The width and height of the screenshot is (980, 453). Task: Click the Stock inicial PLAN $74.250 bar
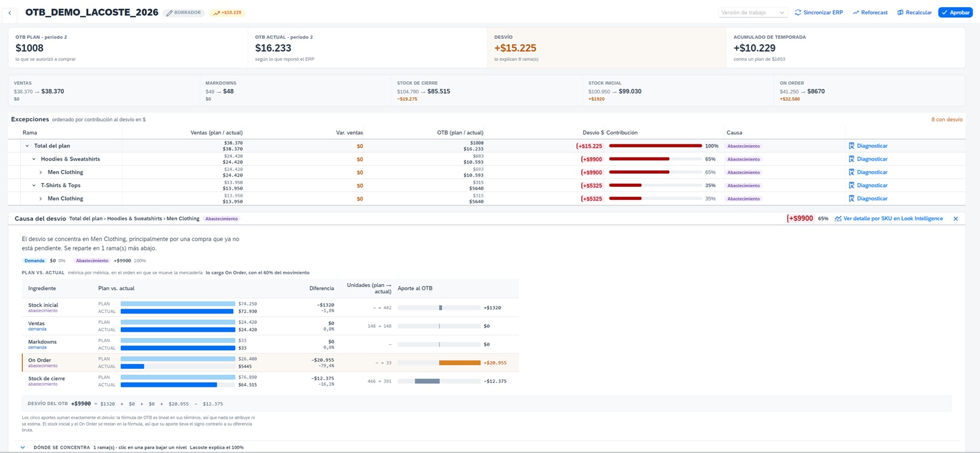pos(178,304)
